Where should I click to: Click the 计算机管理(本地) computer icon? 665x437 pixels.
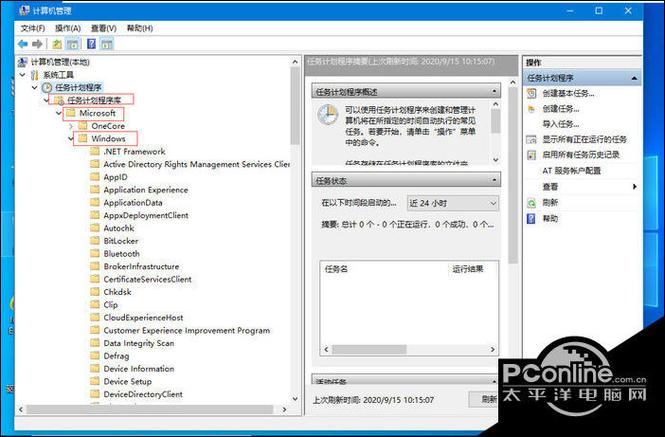coord(22,62)
